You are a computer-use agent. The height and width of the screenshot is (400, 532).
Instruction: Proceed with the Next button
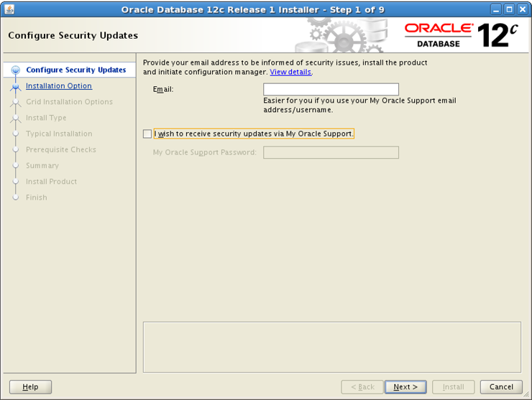click(405, 387)
